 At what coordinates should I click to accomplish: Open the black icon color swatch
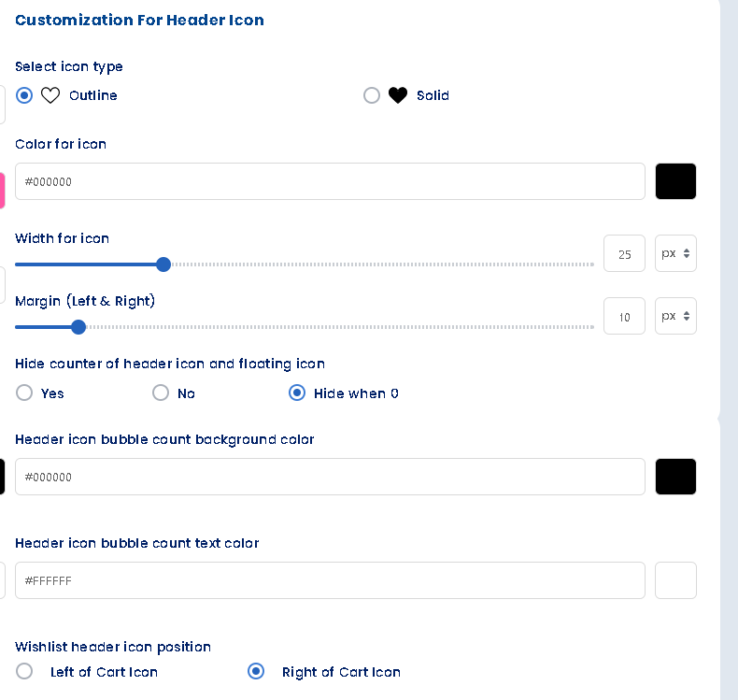pos(675,181)
